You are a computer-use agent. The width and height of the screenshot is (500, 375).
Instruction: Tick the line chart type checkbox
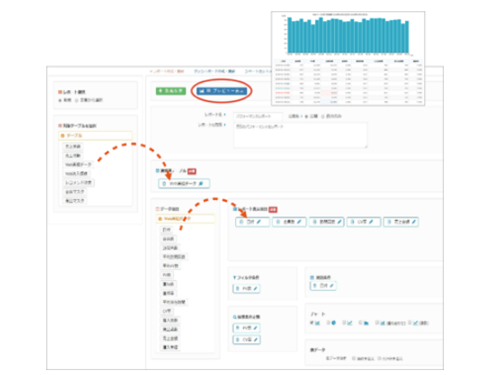tap(344, 323)
